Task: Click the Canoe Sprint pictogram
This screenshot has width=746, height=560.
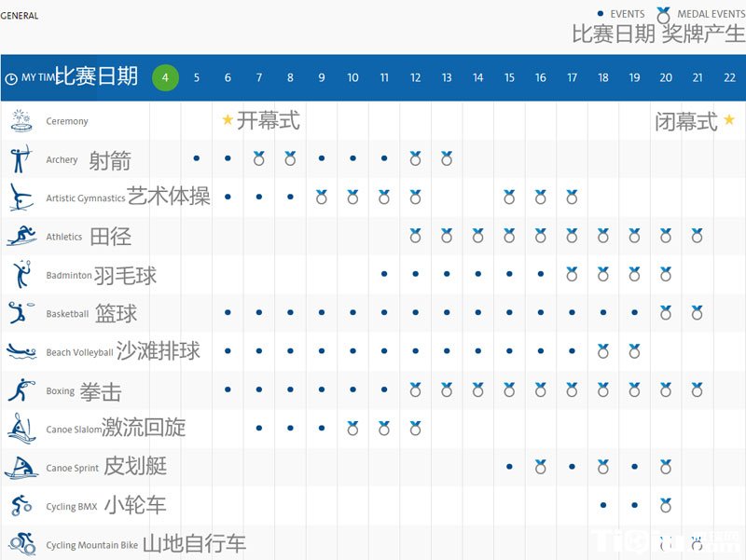Action: tap(21, 468)
